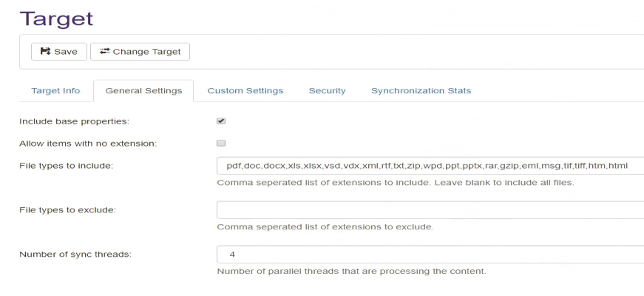Viewport: 644px width, 296px height.
Task: View the Synchronization Stats tab
Action: (x=421, y=91)
